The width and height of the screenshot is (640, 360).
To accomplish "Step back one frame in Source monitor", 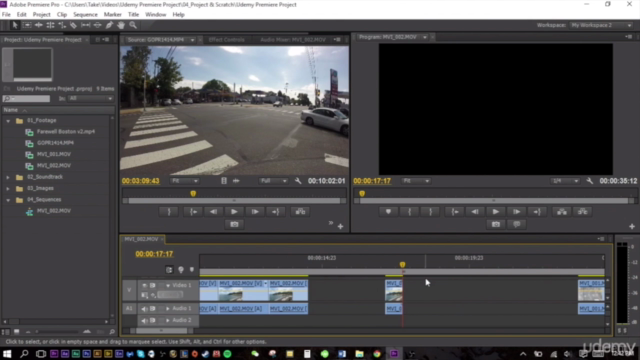I will tap(213, 211).
